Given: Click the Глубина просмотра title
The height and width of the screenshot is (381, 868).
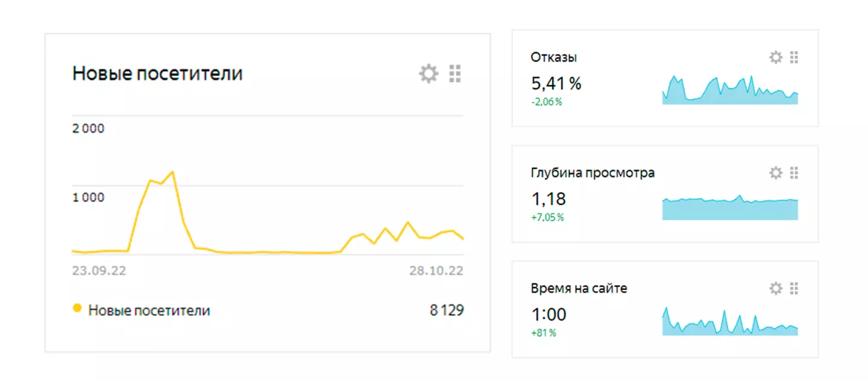Looking at the screenshot, I should [593, 173].
